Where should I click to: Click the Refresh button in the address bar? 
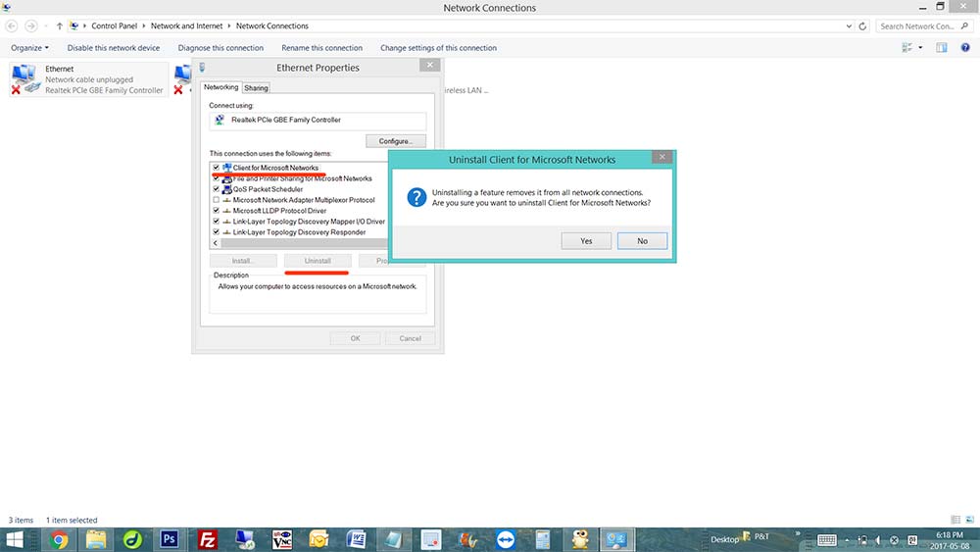[862, 26]
